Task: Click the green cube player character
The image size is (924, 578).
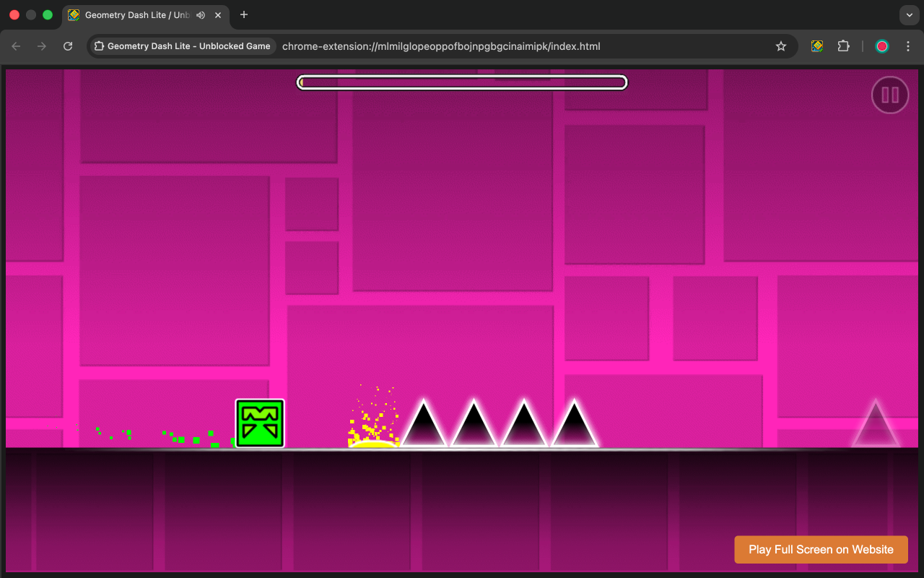Action: [x=260, y=423]
